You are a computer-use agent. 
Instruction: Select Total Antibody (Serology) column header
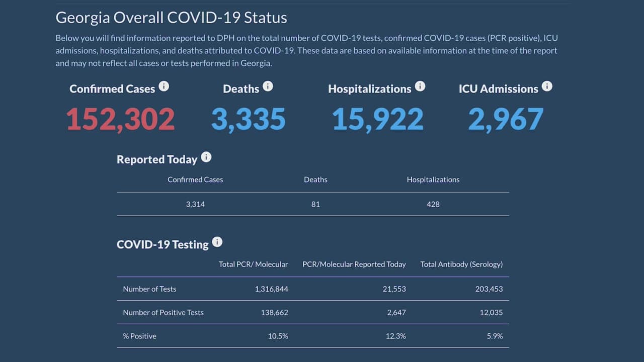461,264
